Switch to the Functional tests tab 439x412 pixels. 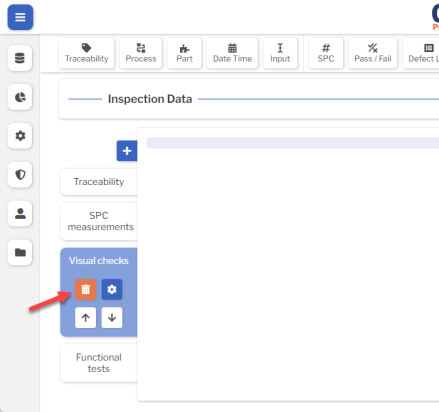click(x=99, y=363)
